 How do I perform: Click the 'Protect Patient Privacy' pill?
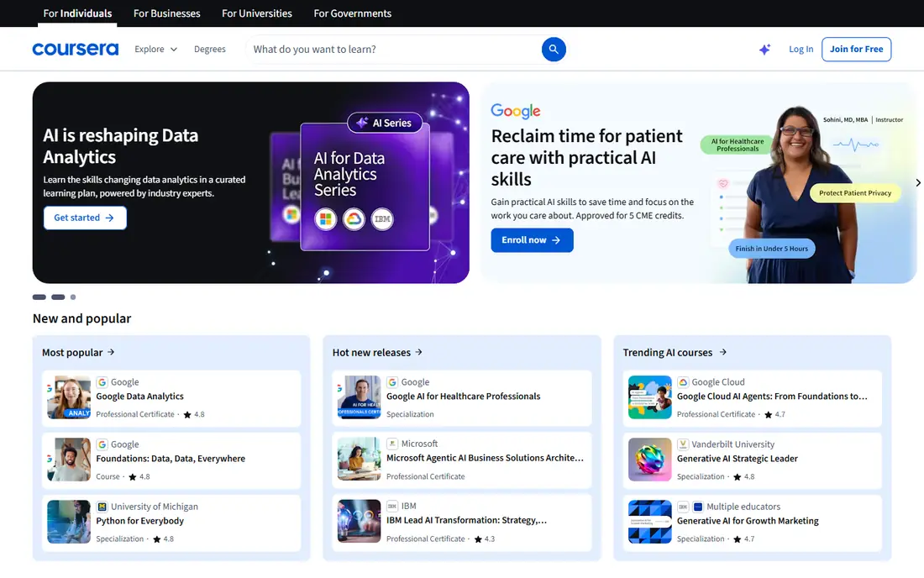855,192
